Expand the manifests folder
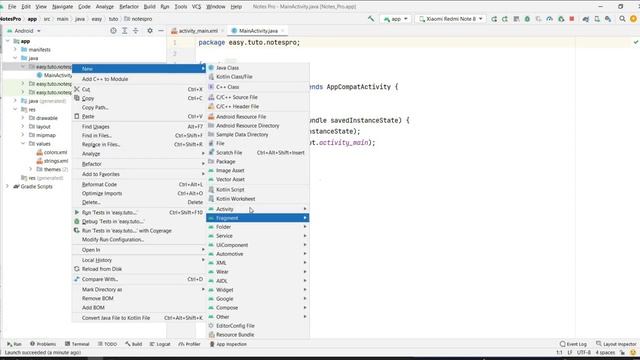Viewport: 640px width, 360px height. click(16, 49)
